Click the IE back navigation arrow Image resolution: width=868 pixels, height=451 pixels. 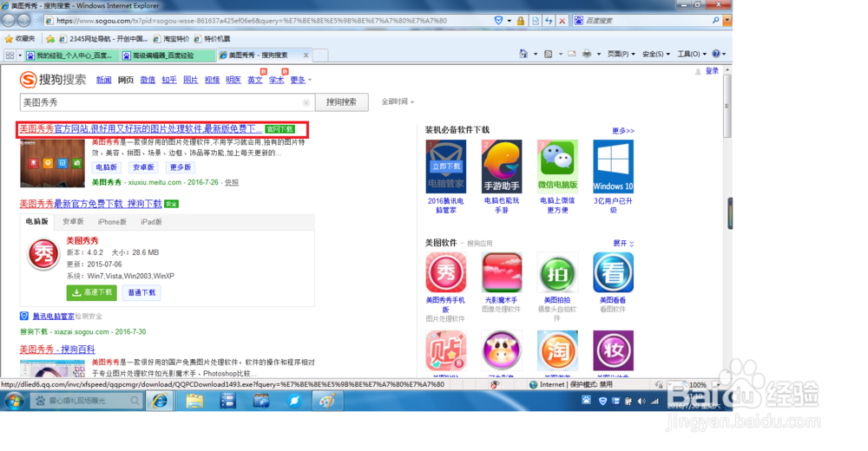(x=9, y=21)
